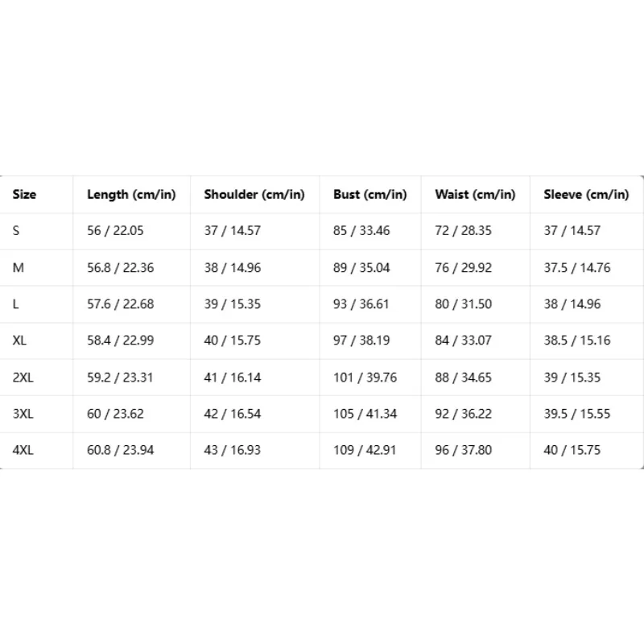Select the Size column header
This screenshot has width=644, height=644.
(x=24, y=194)
